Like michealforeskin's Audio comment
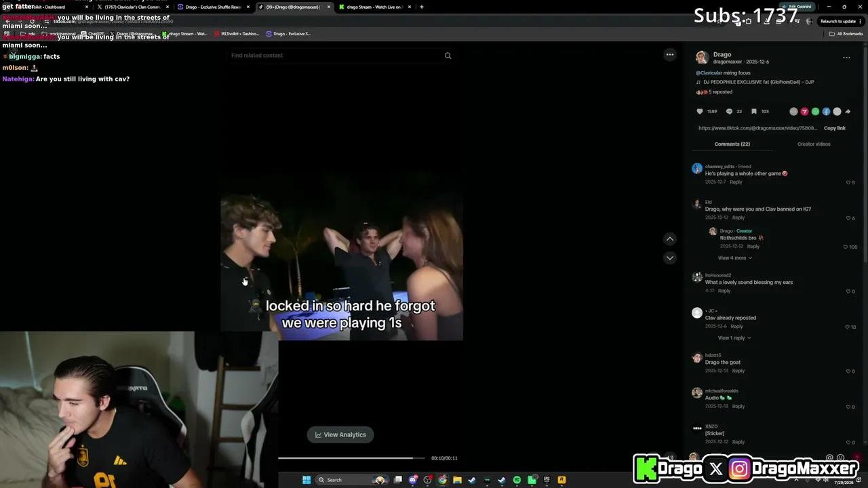The image size is (868, 488). point(848,407)
